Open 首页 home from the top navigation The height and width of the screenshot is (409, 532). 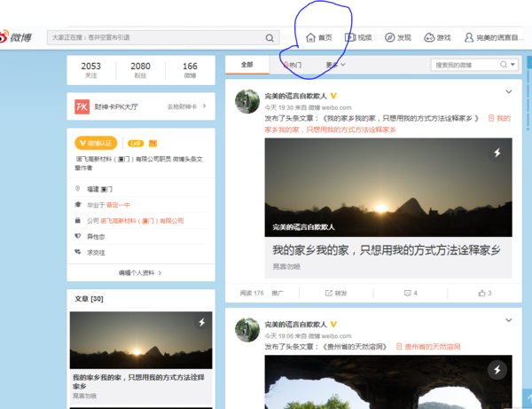[x=318, y=38]
